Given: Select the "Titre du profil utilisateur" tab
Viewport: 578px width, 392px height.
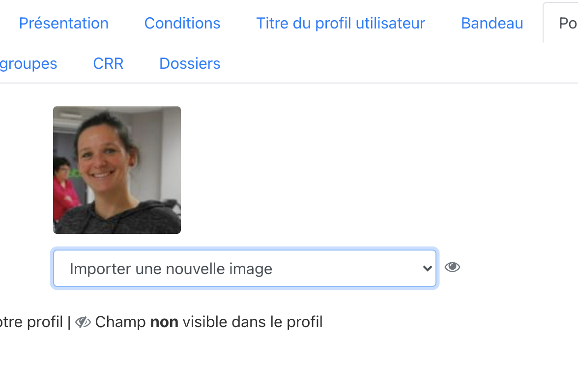Looking at the screenshot, I should click(341, 23).
